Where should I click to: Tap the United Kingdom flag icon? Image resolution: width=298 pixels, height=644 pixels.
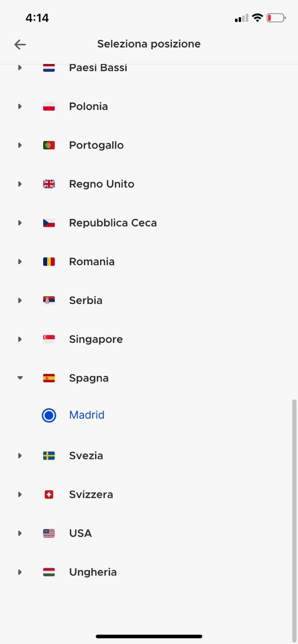tap(49, 184)
